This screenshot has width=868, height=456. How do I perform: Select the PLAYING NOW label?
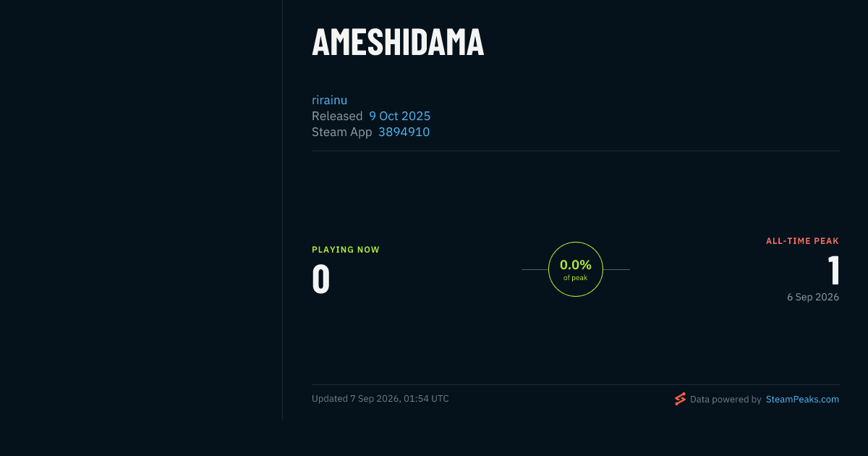[x=346, y=250]
